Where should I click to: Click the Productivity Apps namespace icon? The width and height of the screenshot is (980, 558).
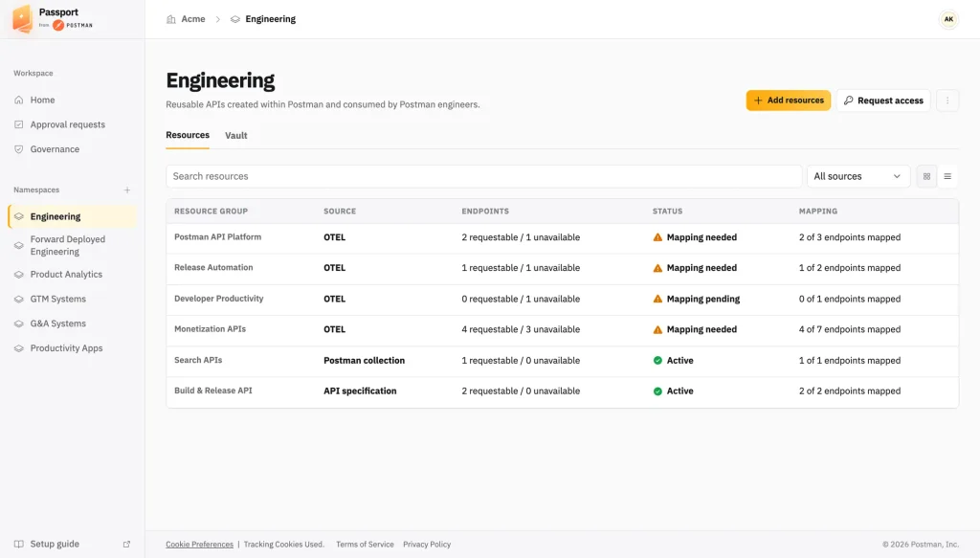tap(19, 348)
